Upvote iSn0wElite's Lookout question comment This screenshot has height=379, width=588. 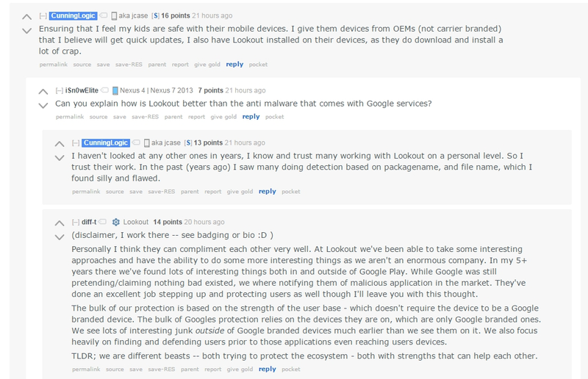[43, 92]
